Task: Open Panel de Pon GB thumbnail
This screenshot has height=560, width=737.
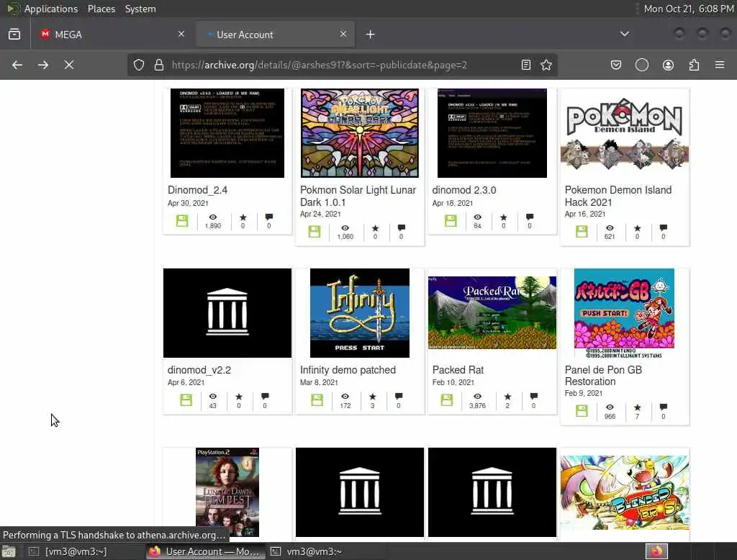Action: click(624, 313)
